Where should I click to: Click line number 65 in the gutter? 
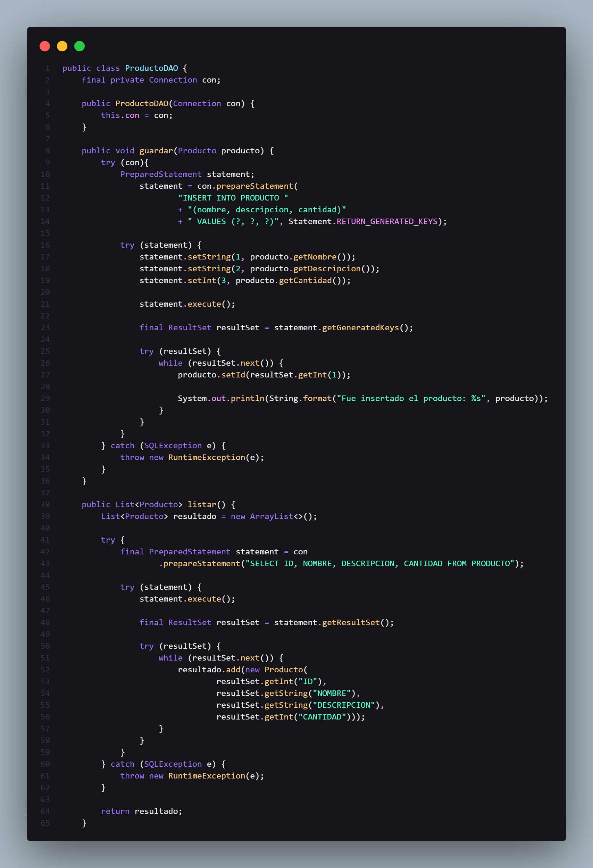tap(45, 823)
